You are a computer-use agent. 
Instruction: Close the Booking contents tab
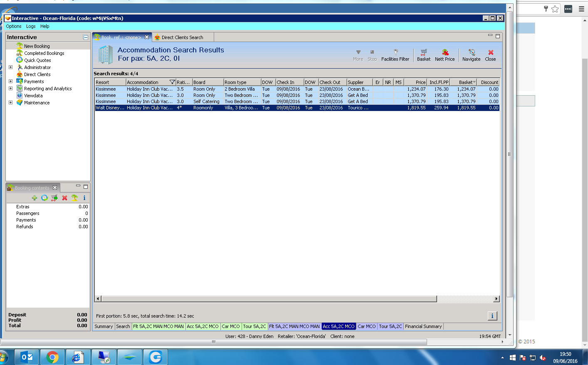pos(55,187)
